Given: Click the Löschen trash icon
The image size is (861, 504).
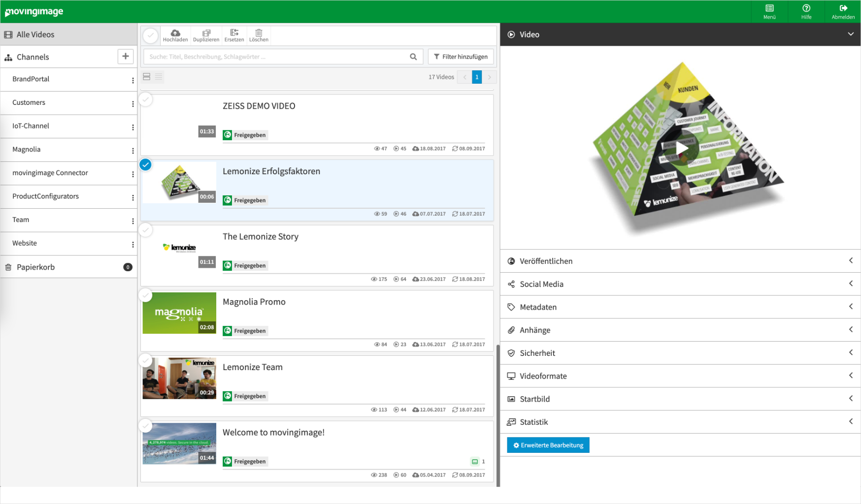Looking at the screenshot, I should click(259, 33).
